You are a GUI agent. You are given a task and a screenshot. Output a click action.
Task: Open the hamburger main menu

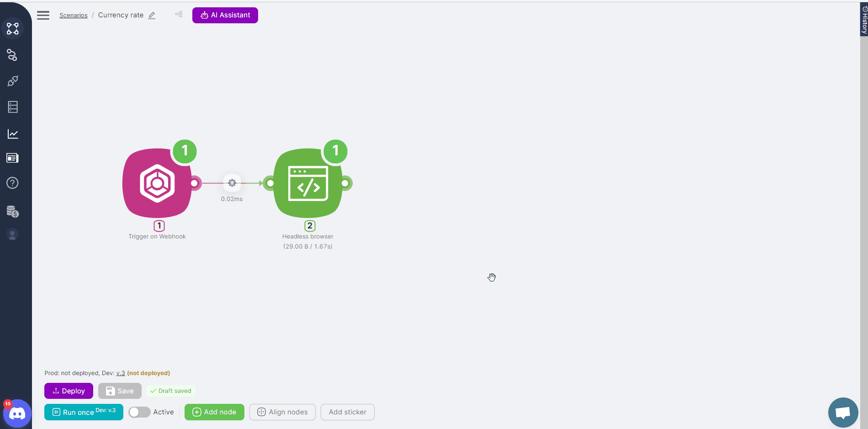tap(43, 15)
